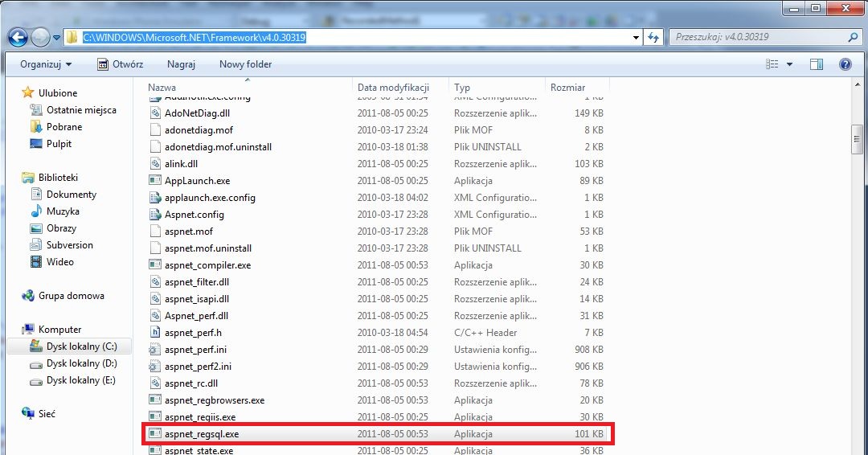Click the aspnet_state.exe file name

point(199,450)
